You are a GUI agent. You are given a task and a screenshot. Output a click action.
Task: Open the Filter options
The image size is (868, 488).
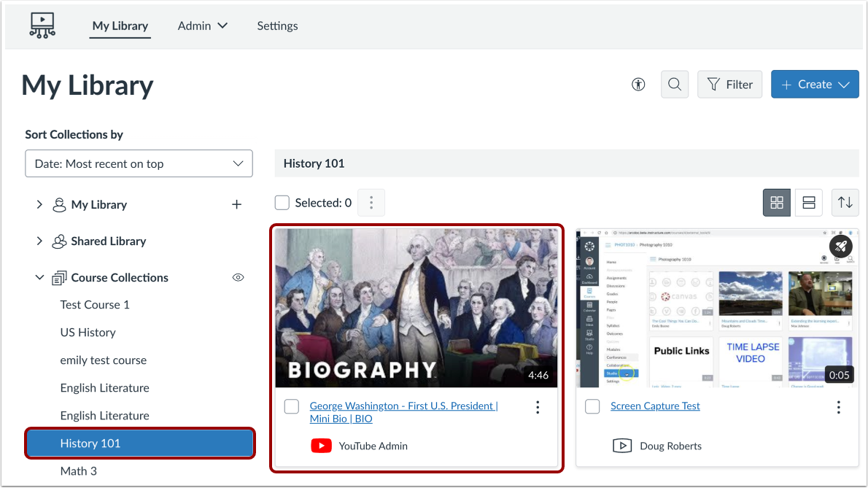[729, 84]
